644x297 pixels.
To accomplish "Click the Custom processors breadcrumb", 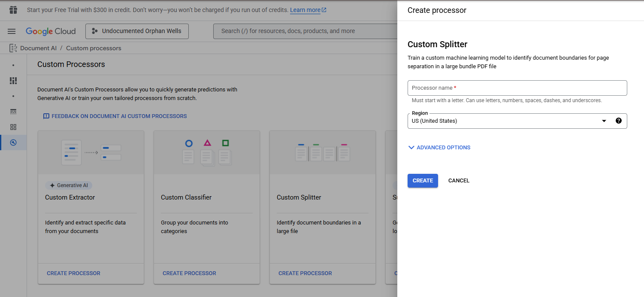I will [x=94, y=48].
